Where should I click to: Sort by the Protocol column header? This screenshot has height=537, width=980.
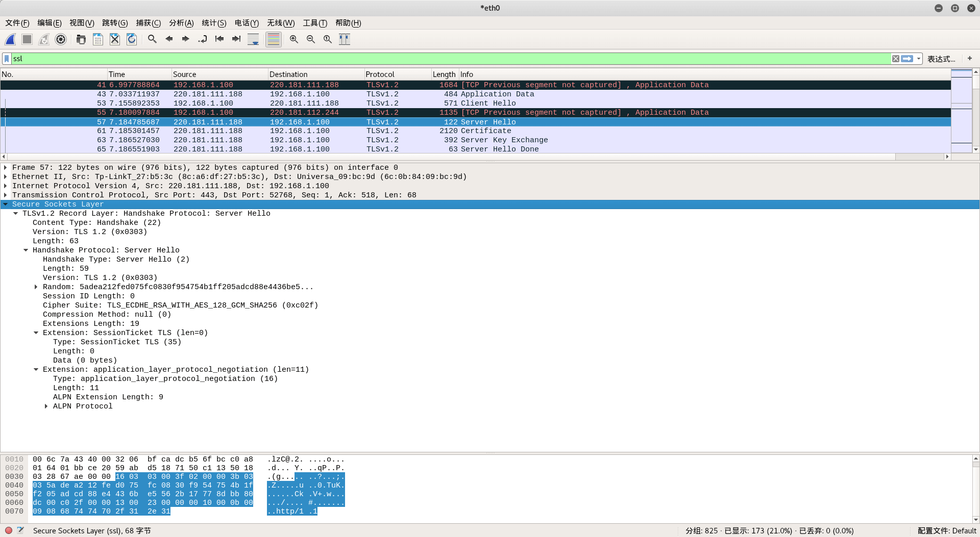pyautogui.click(x=398, y=74)
